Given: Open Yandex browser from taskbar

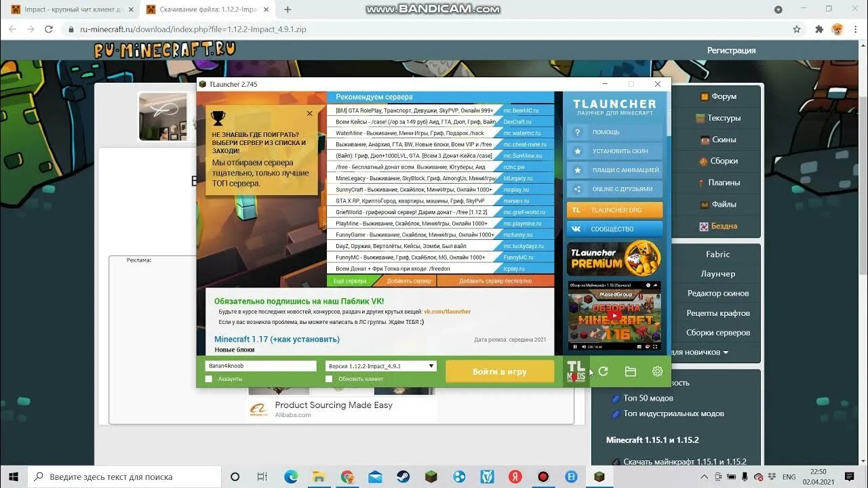Looking at the screenshot, I should pos(515,476).
